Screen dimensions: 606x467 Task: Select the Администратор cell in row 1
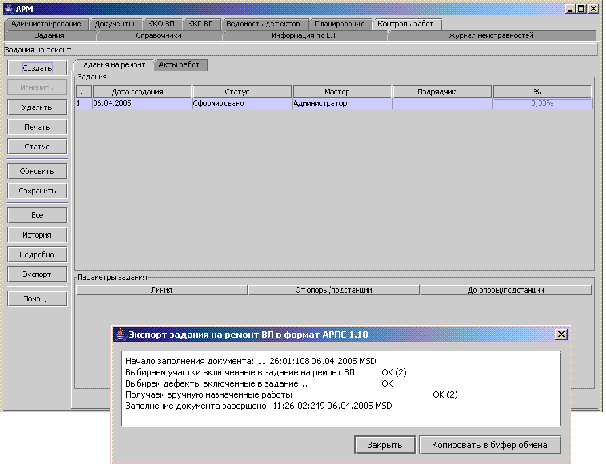342,103
